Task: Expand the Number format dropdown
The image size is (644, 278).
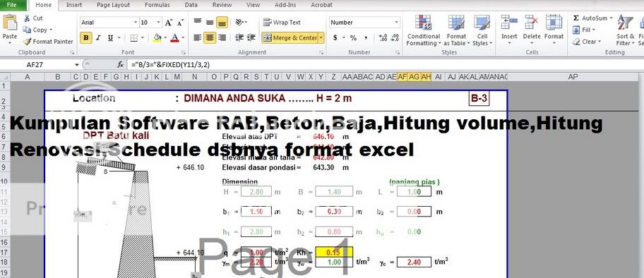Action: [x=397, y=23]
